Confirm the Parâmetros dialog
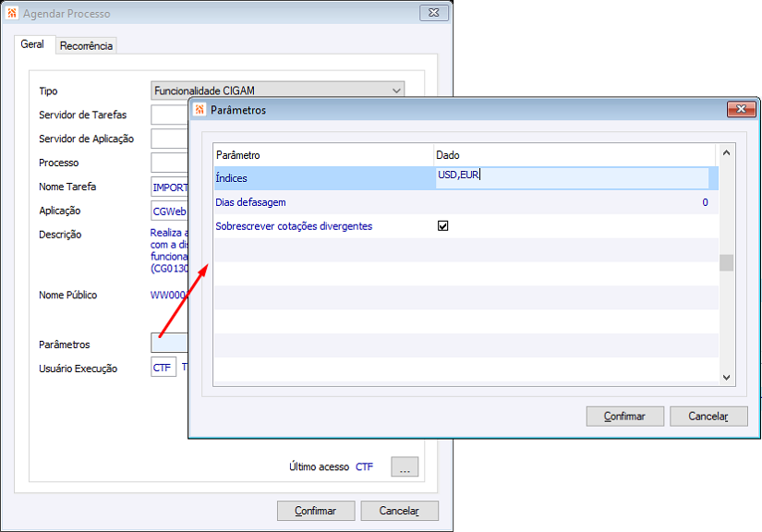762x532 pixels. click(624, 417)
